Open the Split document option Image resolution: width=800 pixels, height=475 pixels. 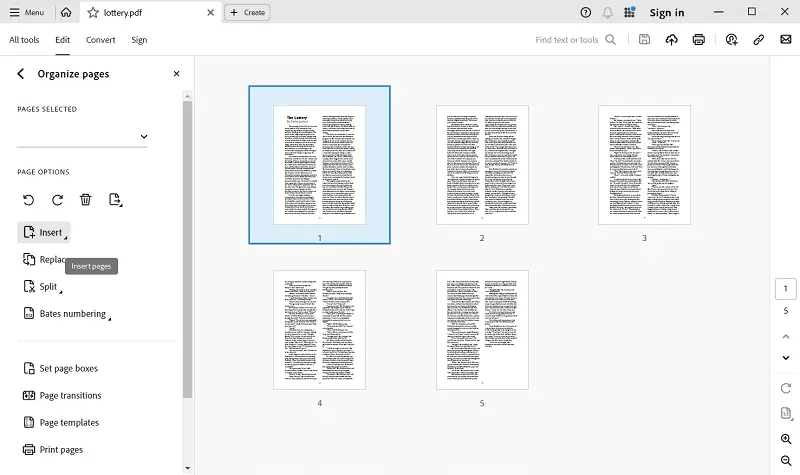(x=42, y=287)
